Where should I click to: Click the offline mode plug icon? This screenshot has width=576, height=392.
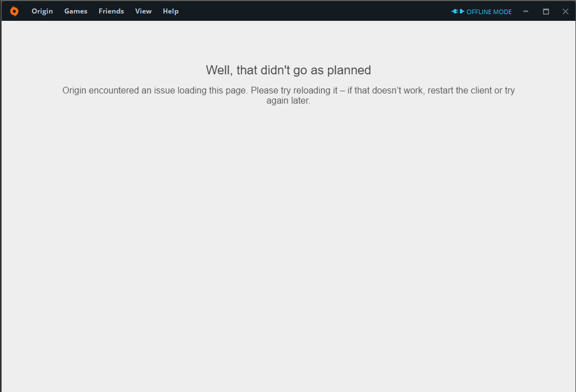coord(458,11)
